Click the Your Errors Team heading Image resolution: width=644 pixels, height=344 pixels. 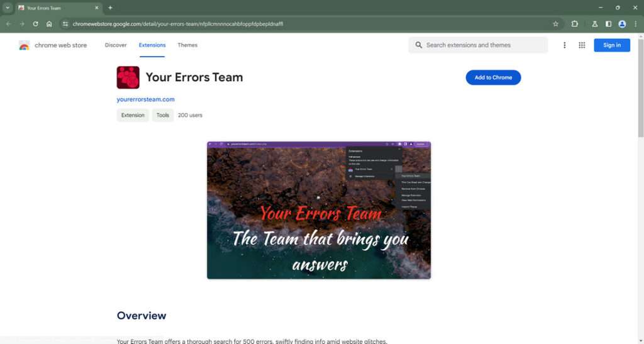pyautogui.click(x=194, y=77)
